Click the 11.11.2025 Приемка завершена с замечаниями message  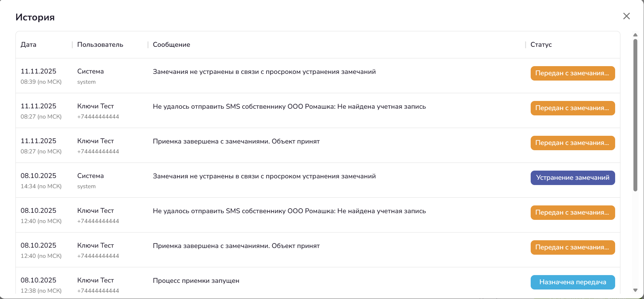coord(236,141)
